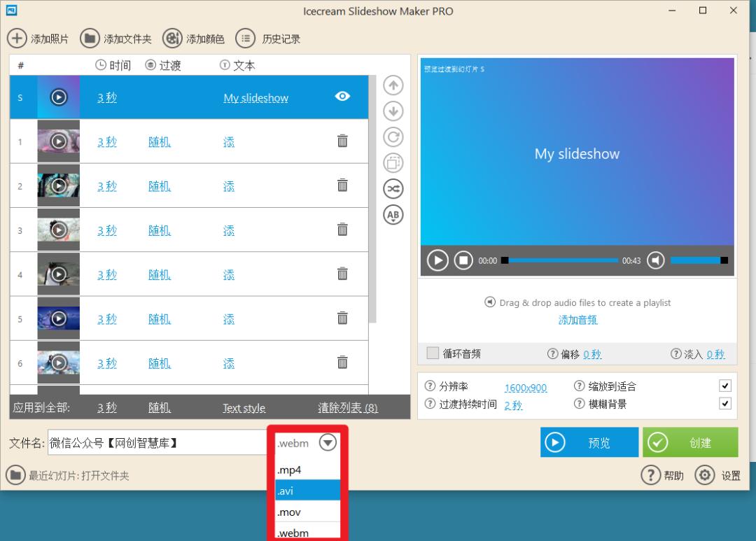
Task: Click the 添加照片 (Add Photos) icon
Action: pyautogui.click(x=17, y=38)
